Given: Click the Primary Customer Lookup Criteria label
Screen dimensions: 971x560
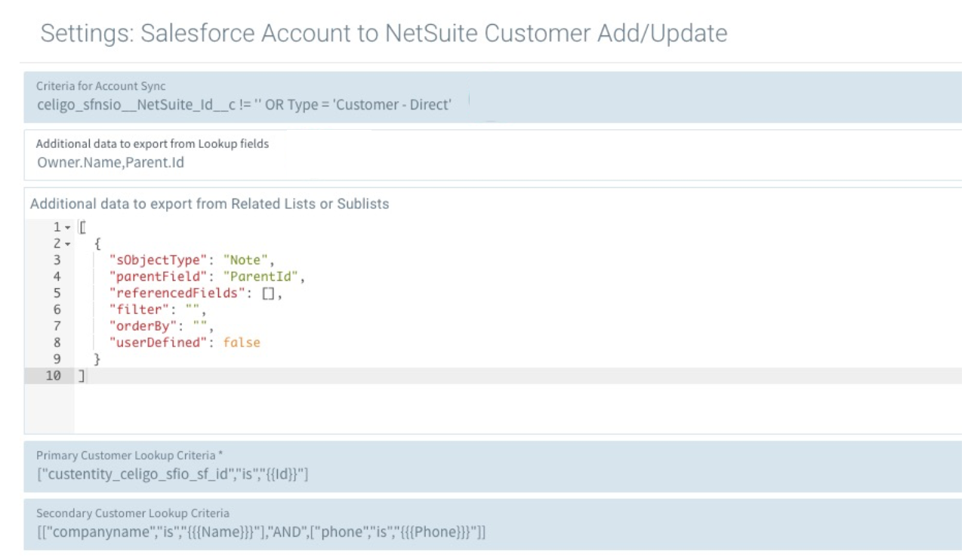Looking at the screenshot, I should [130, 455].
